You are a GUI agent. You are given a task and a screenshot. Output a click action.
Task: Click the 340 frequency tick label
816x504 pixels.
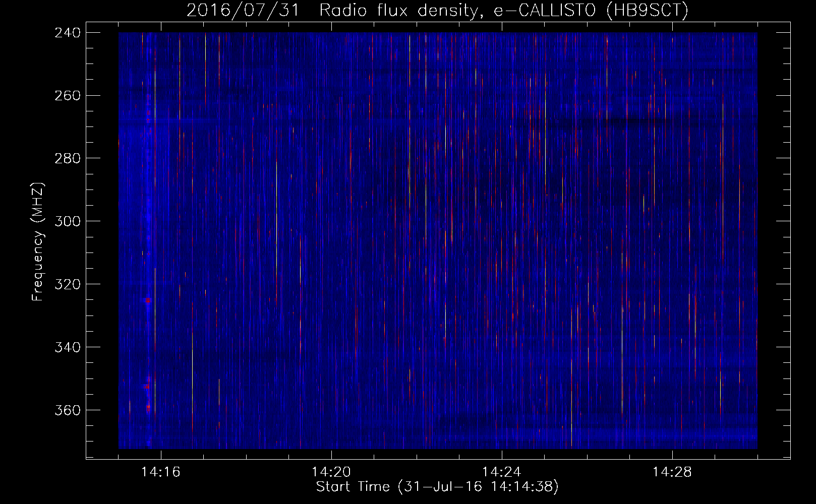(x=68, y=347)
